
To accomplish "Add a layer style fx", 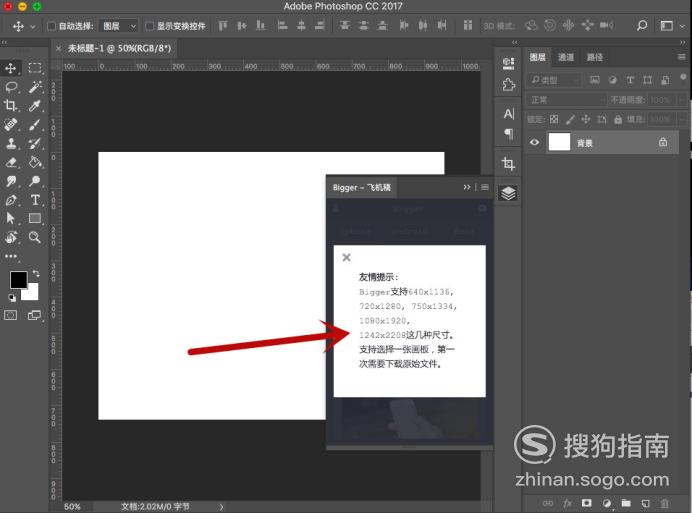I will (567, 503).
